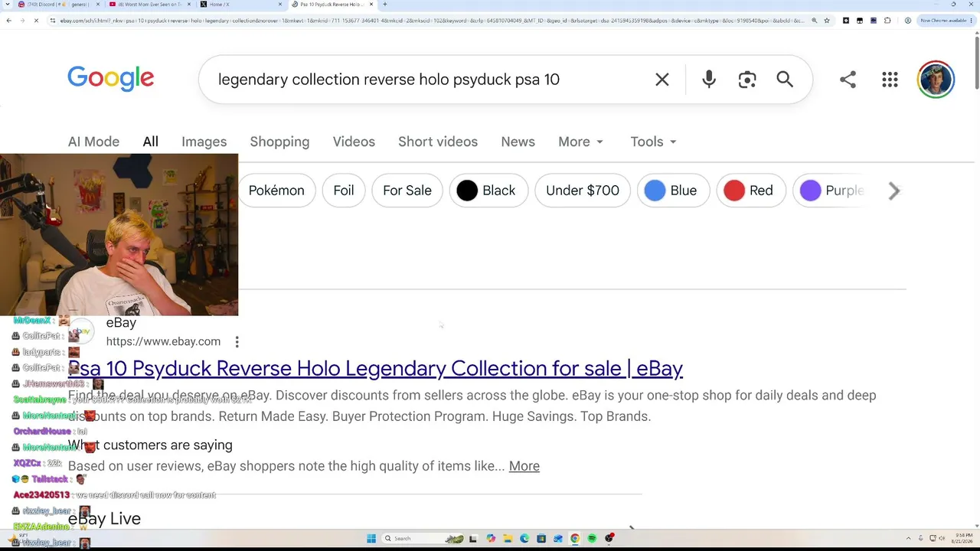The image size is (980, 551).
Task: Switch to AI Mode
Action: click(93, 142)
